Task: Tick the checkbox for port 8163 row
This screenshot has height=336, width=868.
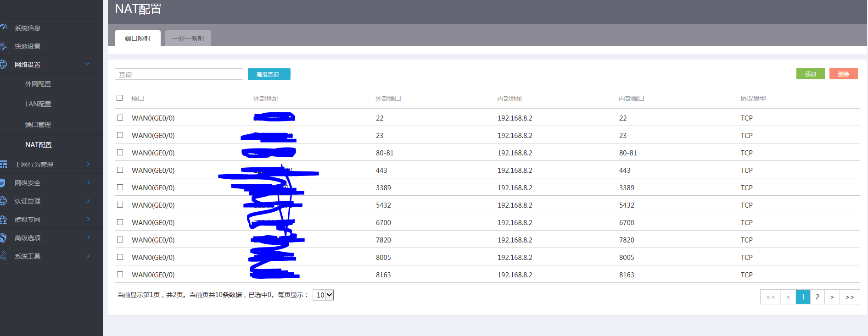Action: [120, 274]
